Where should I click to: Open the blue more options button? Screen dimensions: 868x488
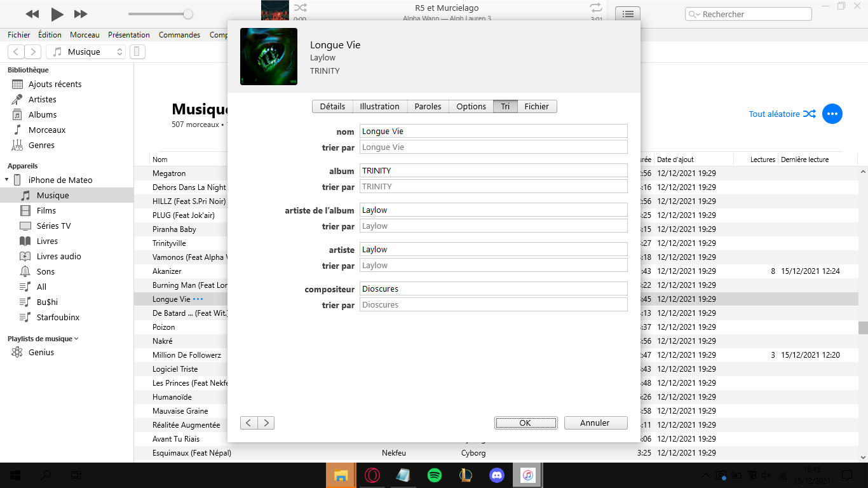[x=832, y=114]
